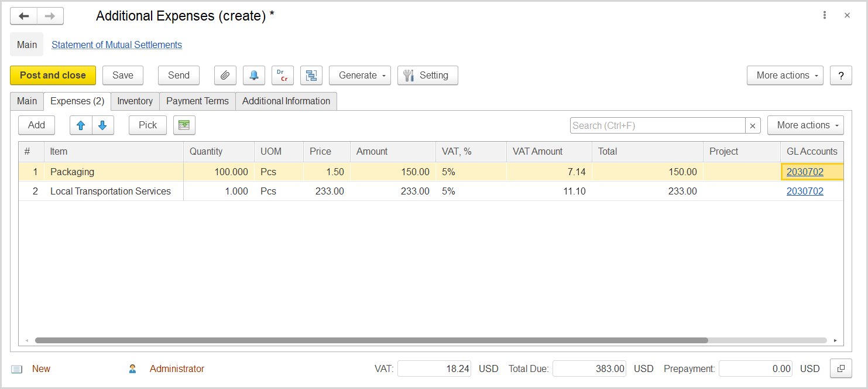Click the Administrator user icon in the footer
The height and width of the screenshot is (389, 868).
tap(132, 368)
